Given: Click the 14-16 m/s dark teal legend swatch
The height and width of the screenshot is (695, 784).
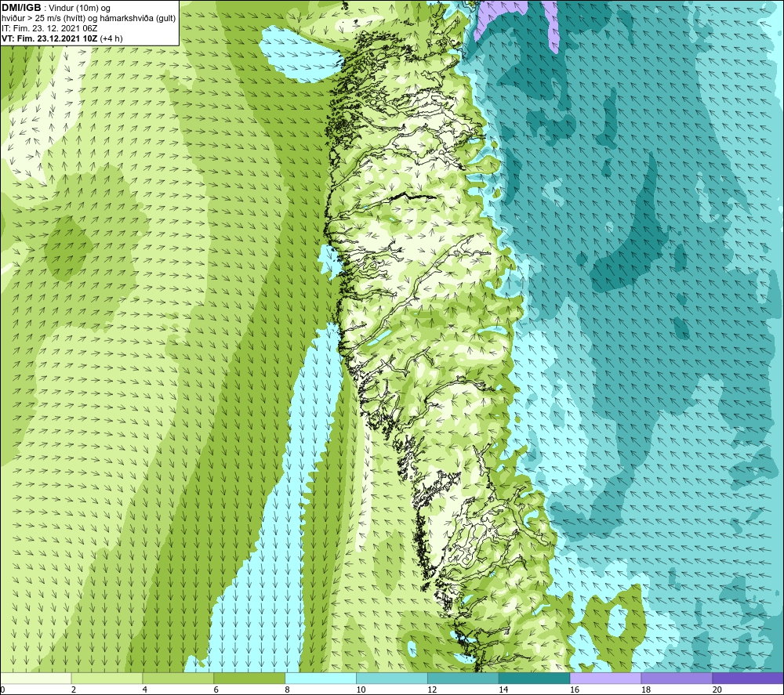Looking at the screenshot, I should [534, 678].
